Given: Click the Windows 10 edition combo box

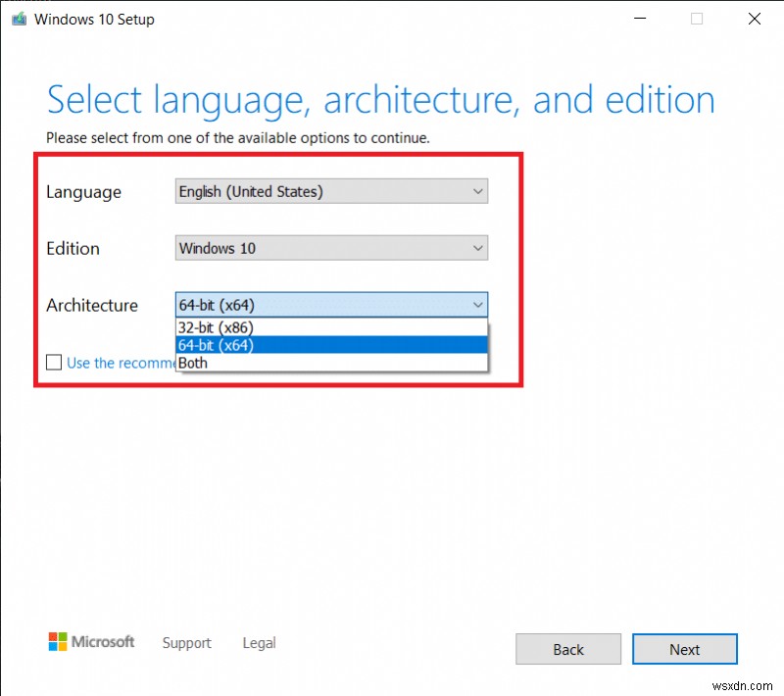Looking at the screenshot, I should click(x=330, y=248).
